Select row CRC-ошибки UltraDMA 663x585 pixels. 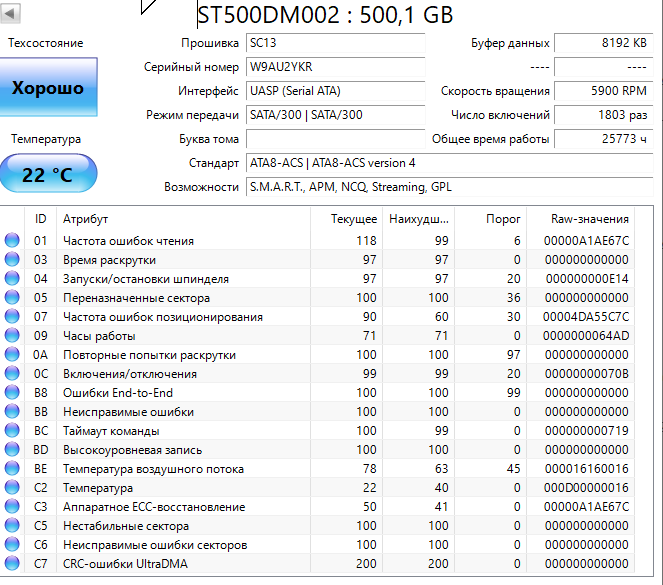point(318,564)
